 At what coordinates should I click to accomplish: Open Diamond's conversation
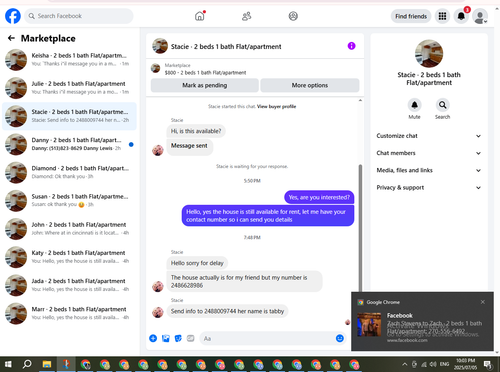(x=69, y=172)
